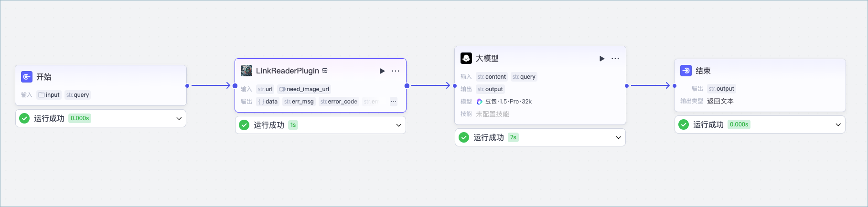Click the plugin badge icon beside LinkReaderPlugin
This screenshot has height=207, width=868.
325,71
